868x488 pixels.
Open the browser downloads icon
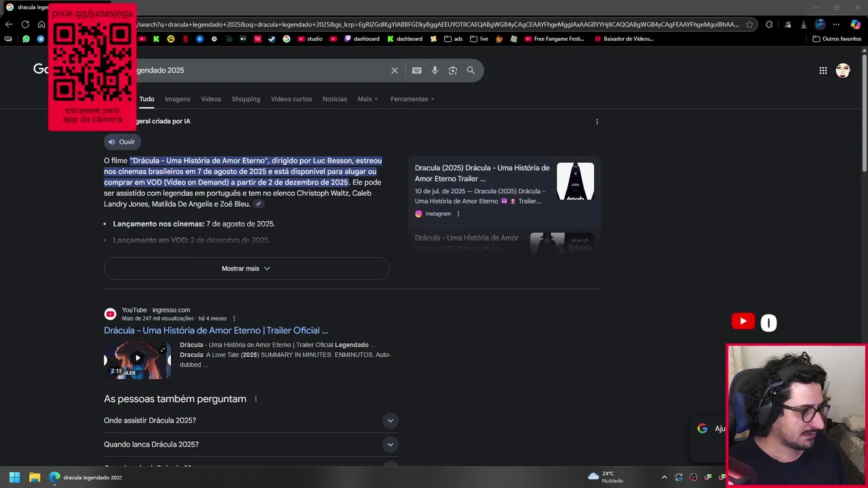[x=804, y=24]
